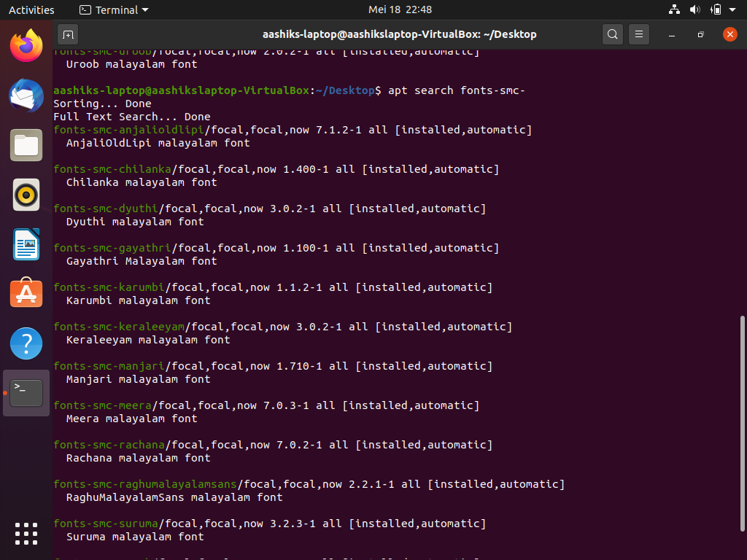Open the system status menu arrow
Screen dimensions: 747x560
pos(735,10)
